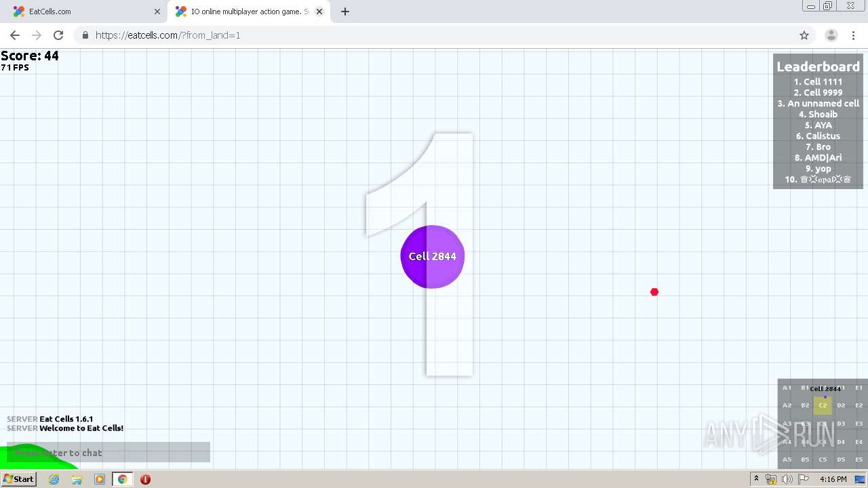Click the purple Cell 2844 player blob

pyautogui.click(x=433, y=257)
